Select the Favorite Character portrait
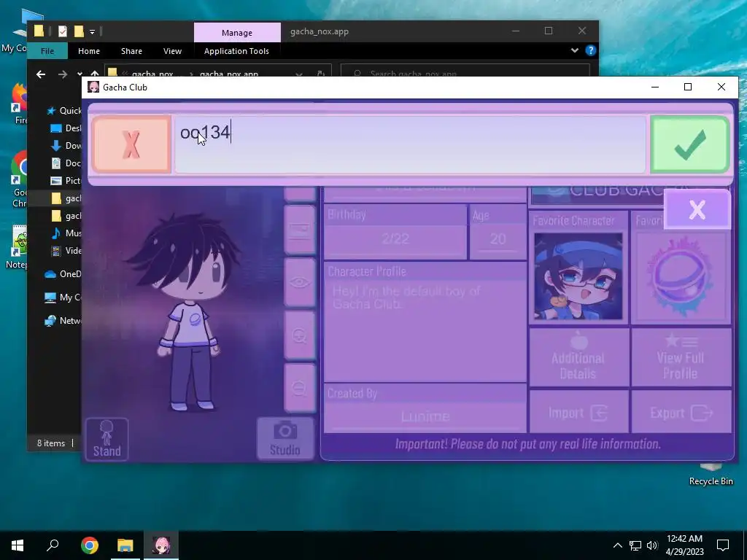 pyautogui.click(x=578, y=276)
